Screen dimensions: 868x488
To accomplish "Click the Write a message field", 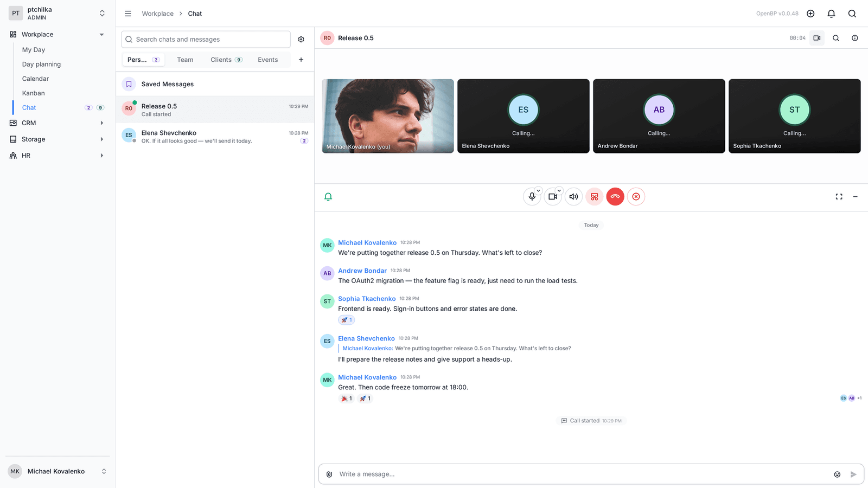I will pyautogui.click(x=583, y=474).
